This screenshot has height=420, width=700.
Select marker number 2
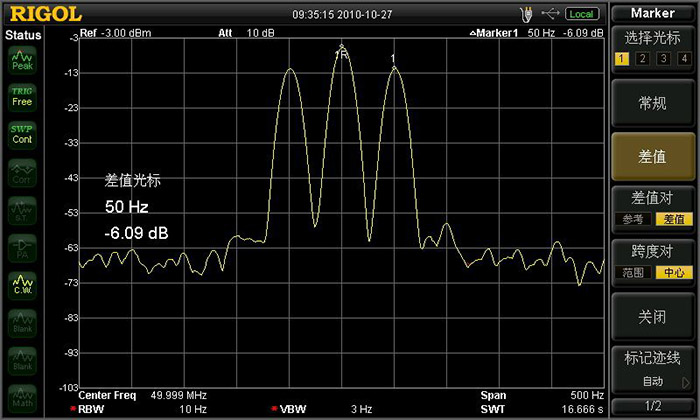pos(641,59)
